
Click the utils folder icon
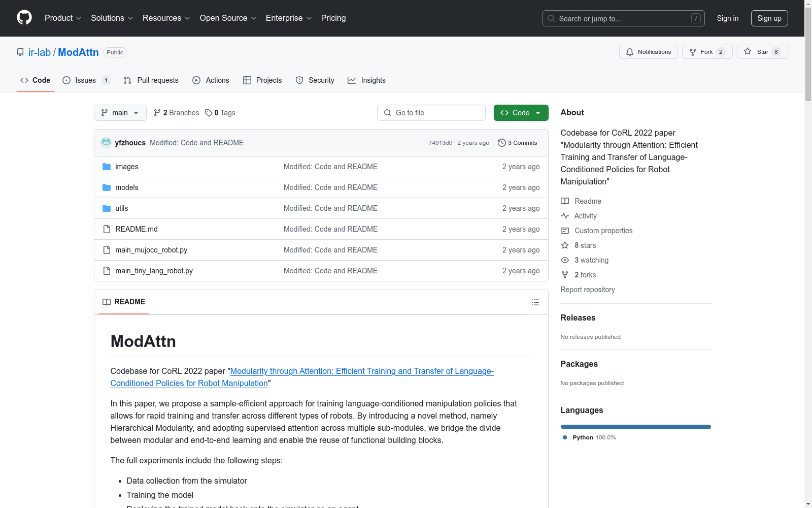(x=107, y=208)
